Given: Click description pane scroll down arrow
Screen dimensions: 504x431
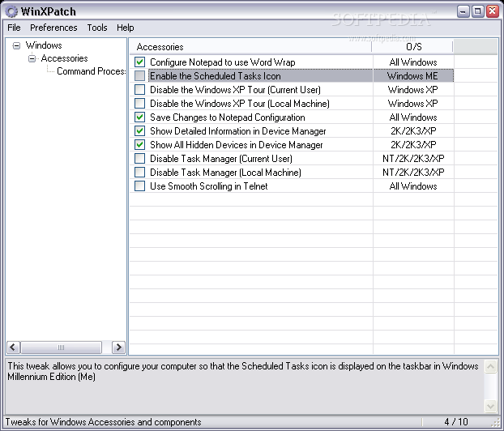Looking at the screenshot, I should (491, 406).
